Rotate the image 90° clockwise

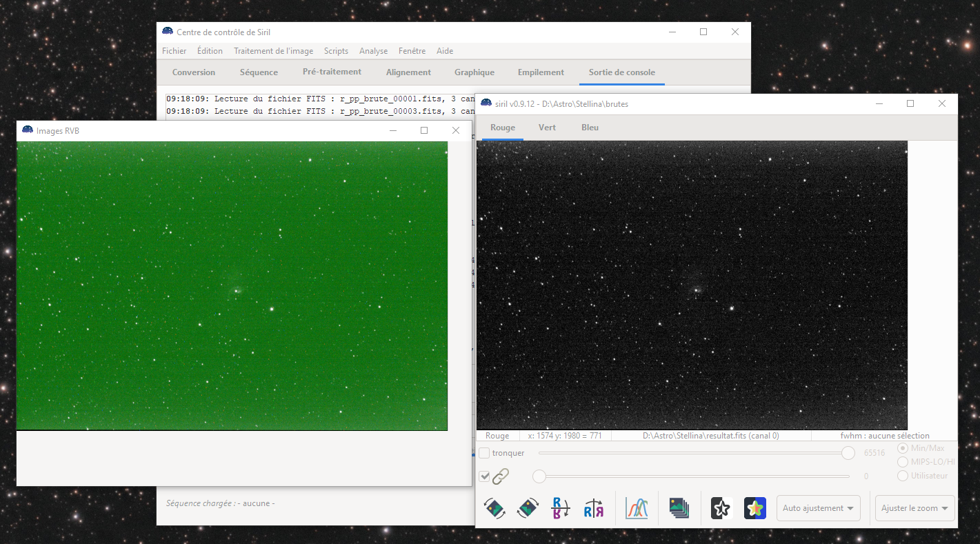(528, 508)
